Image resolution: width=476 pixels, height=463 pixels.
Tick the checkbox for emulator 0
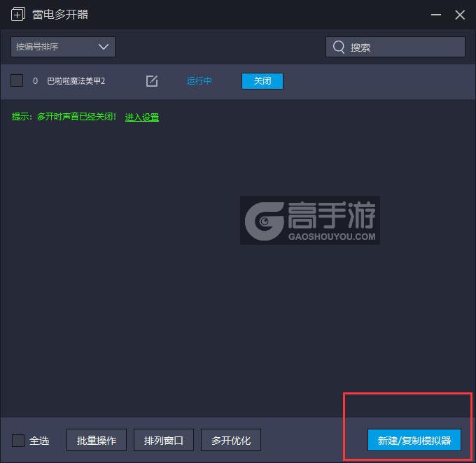17,80
